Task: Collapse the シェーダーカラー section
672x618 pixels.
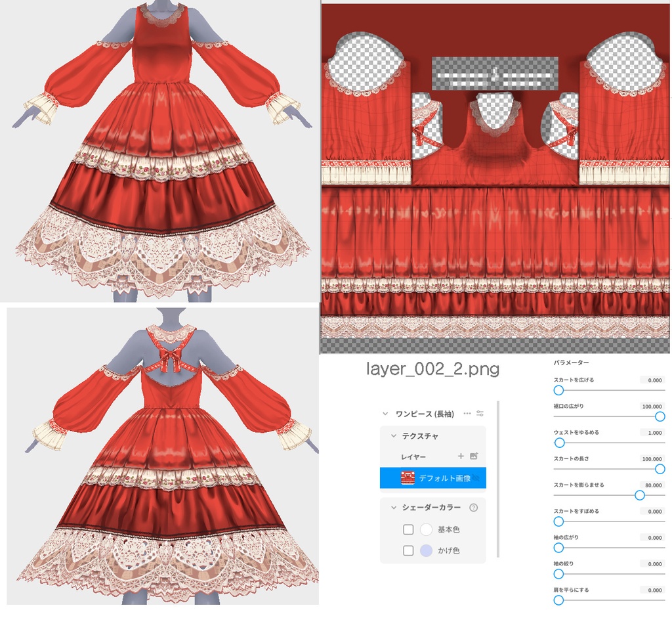Action: [393, 507]
